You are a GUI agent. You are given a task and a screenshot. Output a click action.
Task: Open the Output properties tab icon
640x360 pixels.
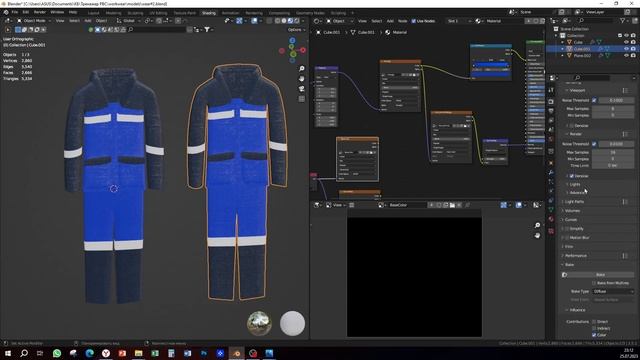(551, 111)
